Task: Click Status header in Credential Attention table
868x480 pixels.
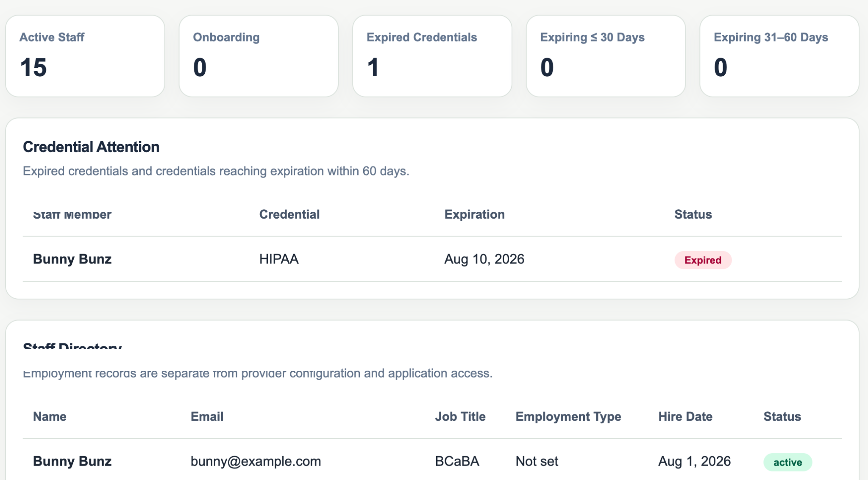Action: 693,214
